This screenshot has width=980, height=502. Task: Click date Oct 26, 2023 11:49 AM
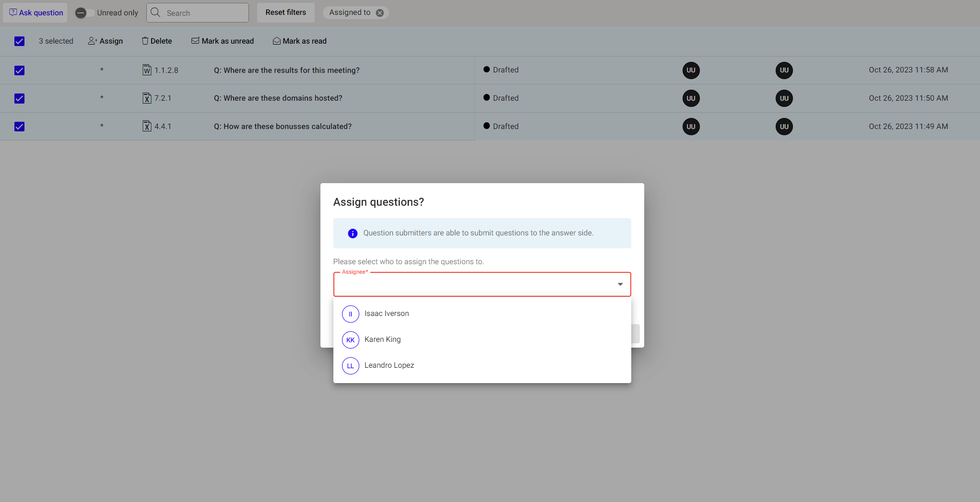point(909,127)
